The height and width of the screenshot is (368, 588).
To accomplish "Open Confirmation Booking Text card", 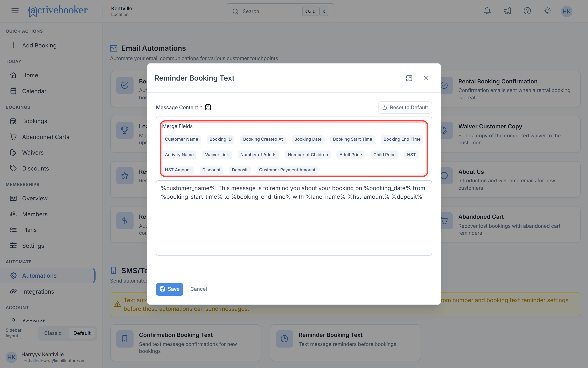I will coord(186,343).
